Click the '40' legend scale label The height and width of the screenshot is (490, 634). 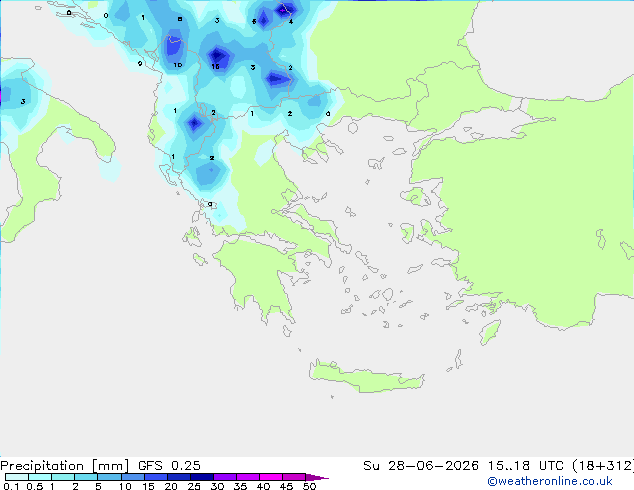pyautogui.click(x=263, y=486)
